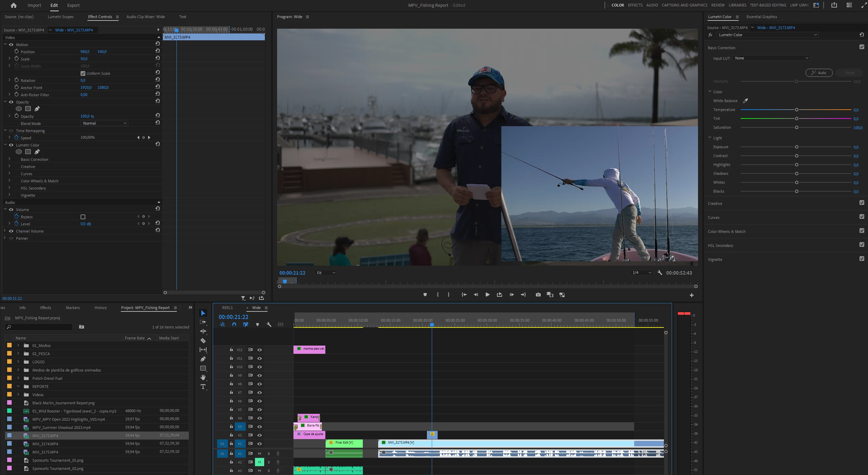Image resolution: width=868 pixels, height=475 pixels.
Task: Uncheck the Uniform Scale checkbox
Action: tap(83, 73)
